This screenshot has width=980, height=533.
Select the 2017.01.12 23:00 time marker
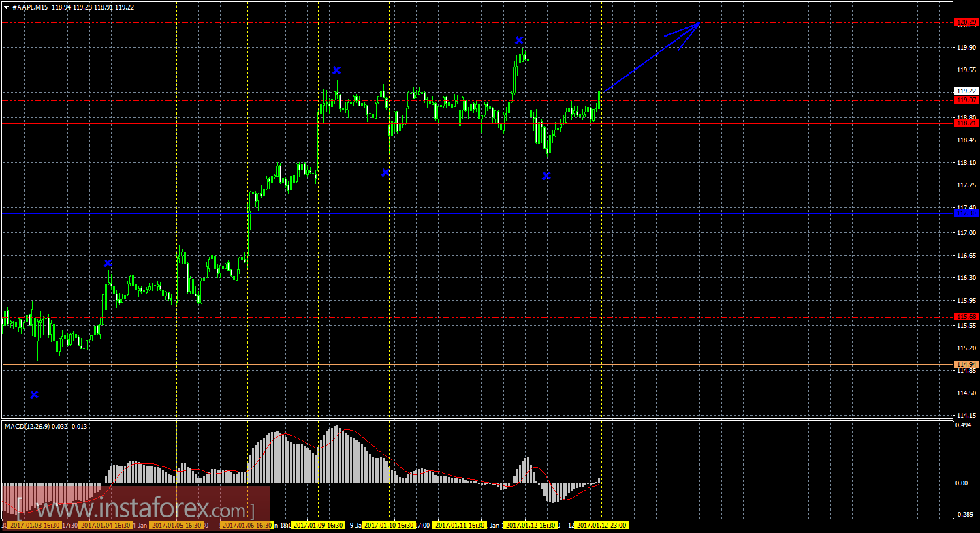(x=601, y=526)
